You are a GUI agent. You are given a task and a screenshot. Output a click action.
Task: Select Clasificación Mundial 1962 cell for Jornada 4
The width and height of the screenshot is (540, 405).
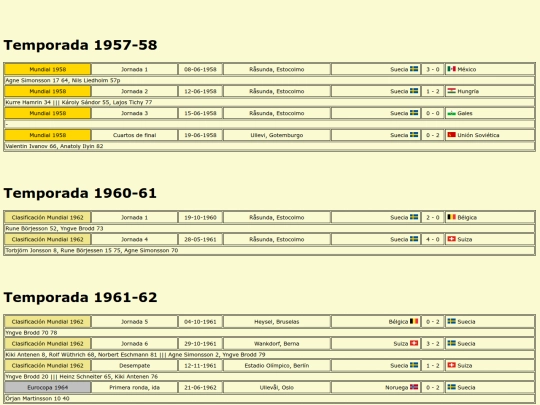pyautogui.click(x=48, y=239)
